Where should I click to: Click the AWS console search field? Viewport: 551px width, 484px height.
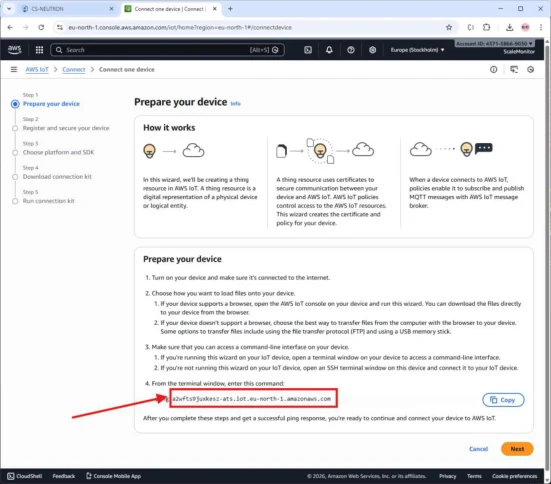[167, 50]
